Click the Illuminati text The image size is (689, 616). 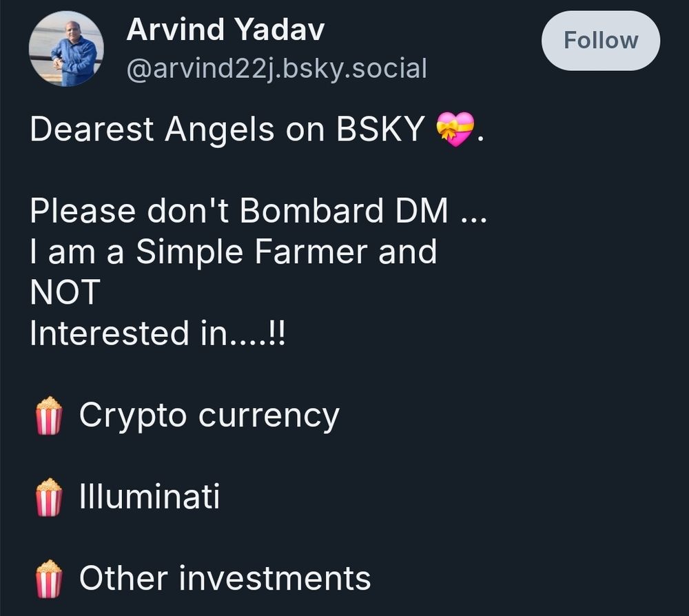(150, 497)
